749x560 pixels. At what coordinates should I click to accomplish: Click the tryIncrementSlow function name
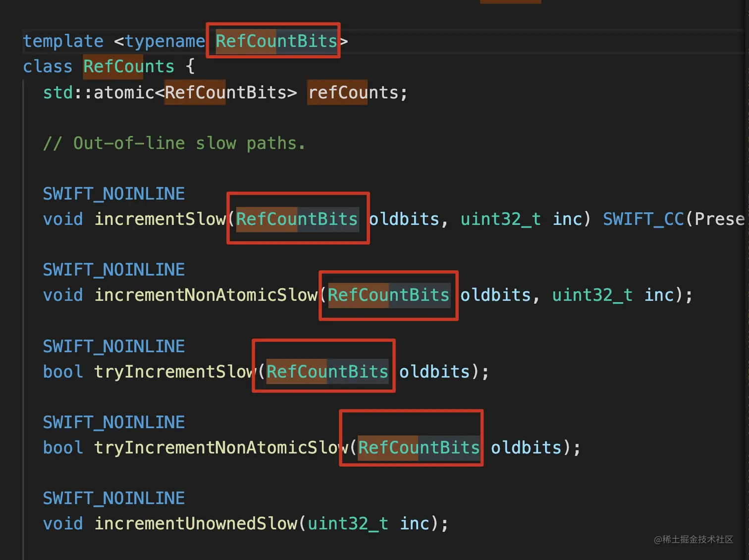(175, 372)
